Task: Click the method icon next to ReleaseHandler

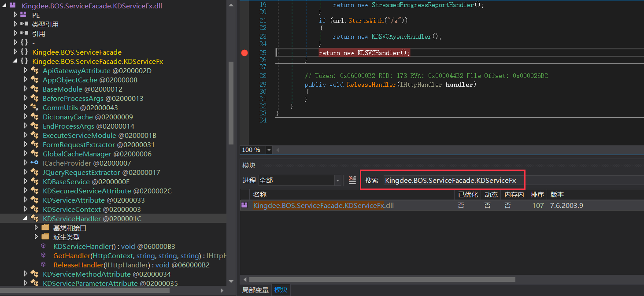Action: [44, 265]
